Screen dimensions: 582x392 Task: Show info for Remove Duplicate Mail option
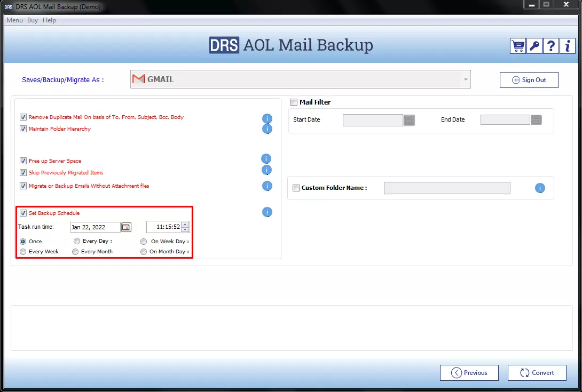(x=268, y=118)
